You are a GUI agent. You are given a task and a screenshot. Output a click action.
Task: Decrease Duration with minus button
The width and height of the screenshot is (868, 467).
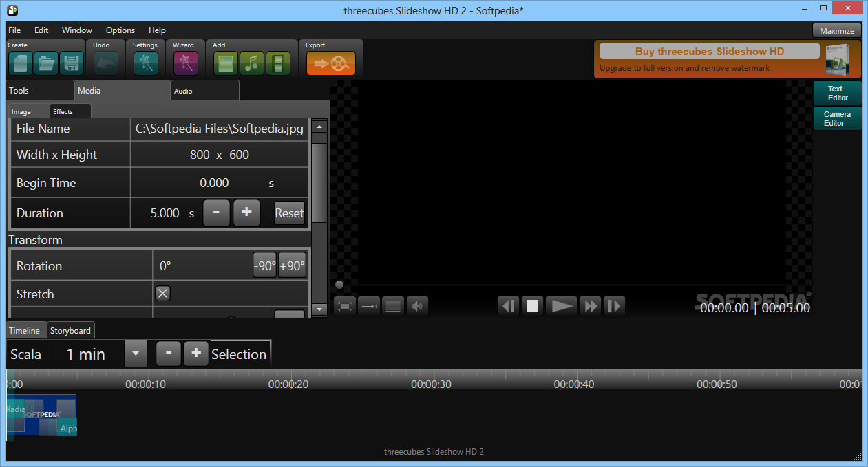coord(216,213)
